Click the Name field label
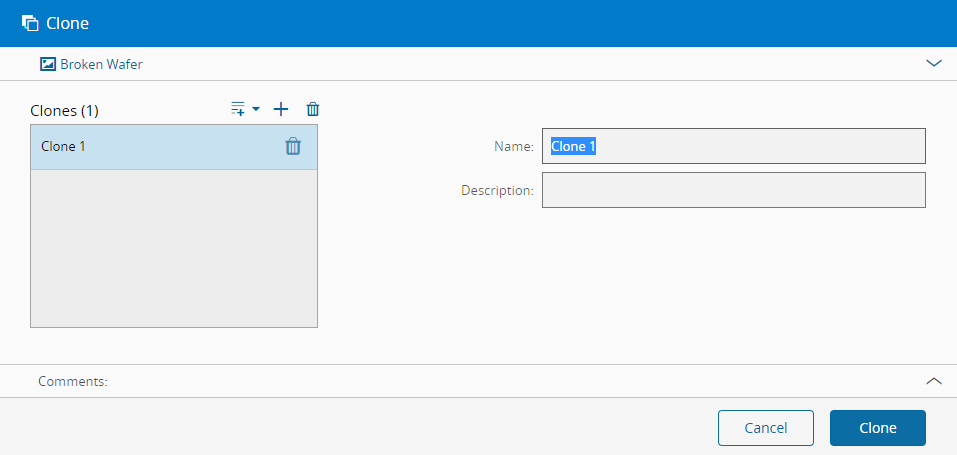Viewport: 957px width, 455px height. 514,146
